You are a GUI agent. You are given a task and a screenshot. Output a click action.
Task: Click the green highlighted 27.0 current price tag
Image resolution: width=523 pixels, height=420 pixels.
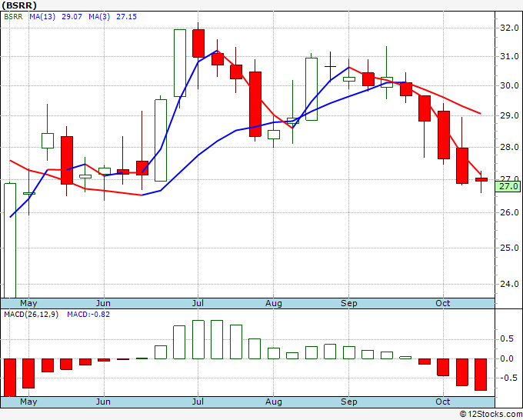(x=508, y=186)
